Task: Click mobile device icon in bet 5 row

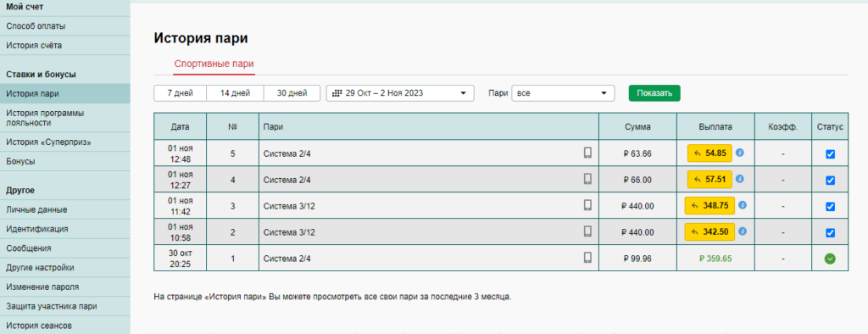Action: [x=587, y=153]
